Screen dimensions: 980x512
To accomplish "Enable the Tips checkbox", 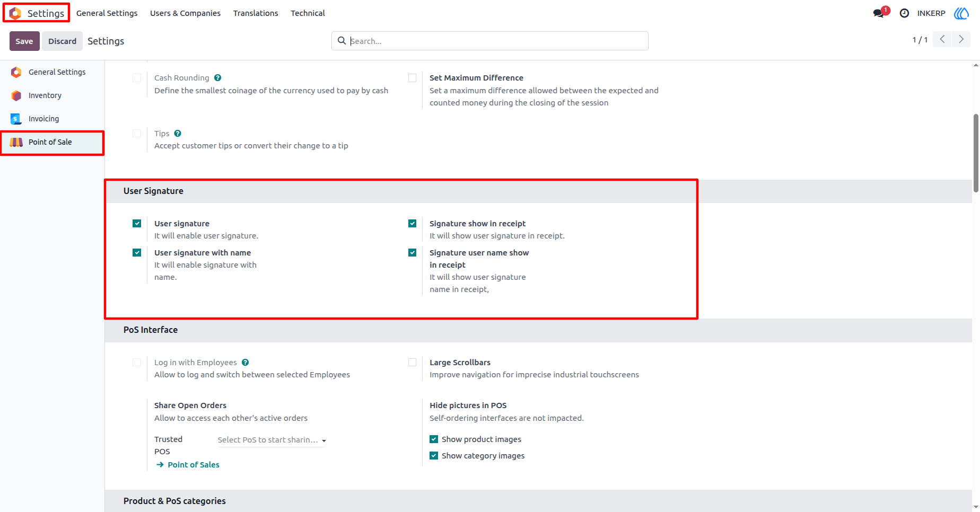I will pyautogui.click(x=137, y=134).
